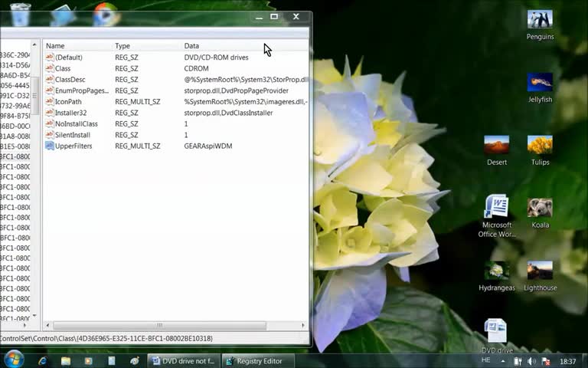This screenshot has height=368, width=588.
Task: Select tree key ending B1E5-008
Action: pos(15,146)
